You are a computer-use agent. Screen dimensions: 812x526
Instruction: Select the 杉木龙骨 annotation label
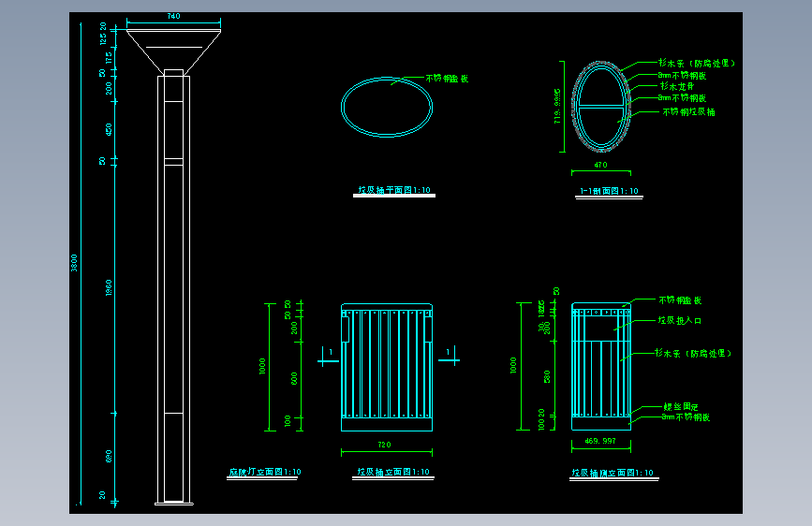tap(676, 86)
